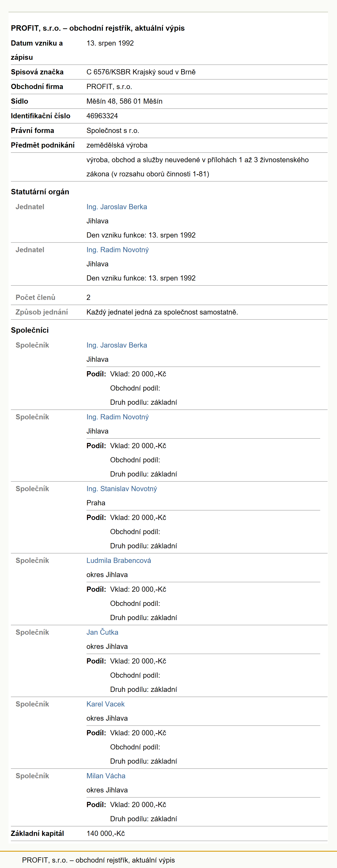The height and width of the screenshot is (868, 337).
Task: Click the Základní kapitál value 140 000,-Kč
Action: pos(106,833)
